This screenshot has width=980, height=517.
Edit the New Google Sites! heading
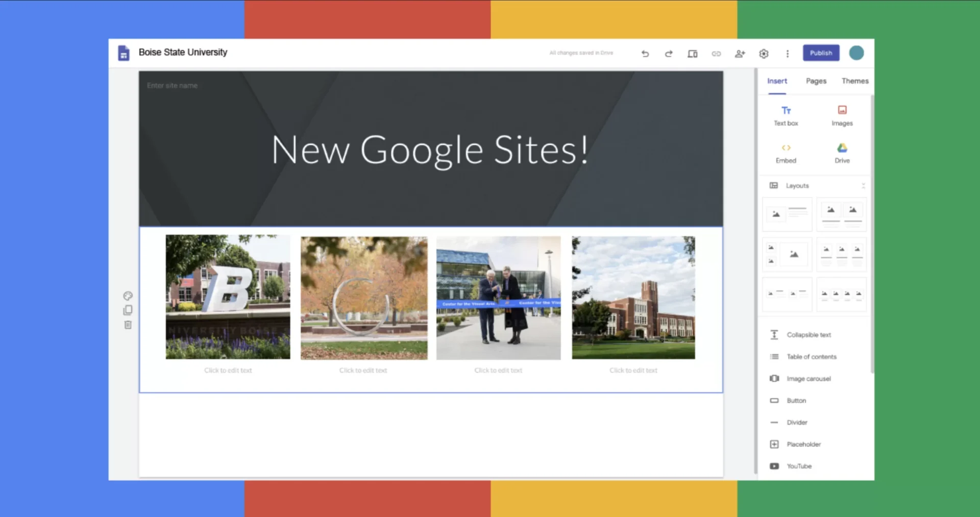[430, 150]
